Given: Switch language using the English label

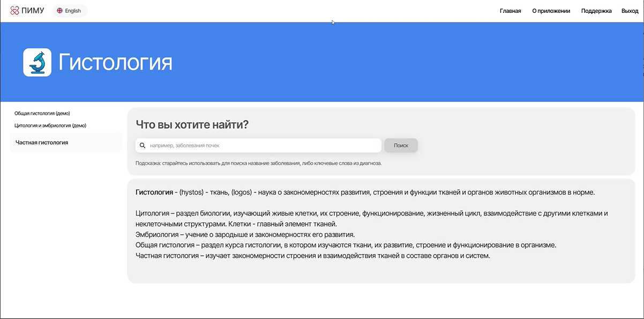Looking at the screenshot, I should coord(73,11).
